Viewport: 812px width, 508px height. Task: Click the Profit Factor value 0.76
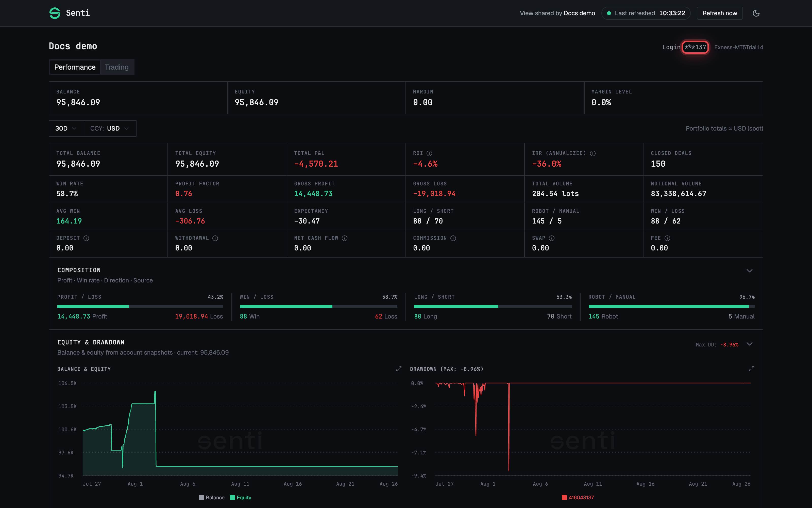coord(183,194)
